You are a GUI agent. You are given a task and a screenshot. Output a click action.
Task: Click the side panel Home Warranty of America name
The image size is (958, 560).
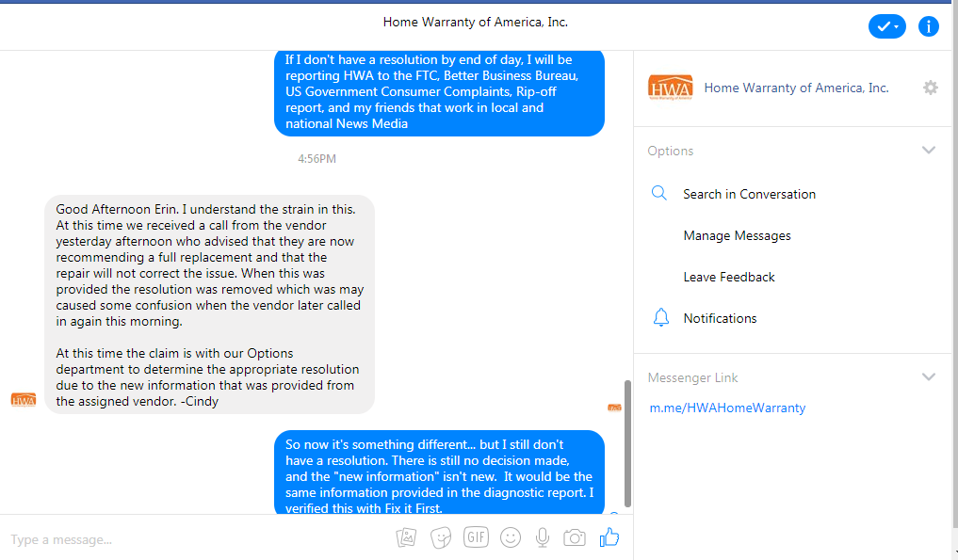(796, 88)
